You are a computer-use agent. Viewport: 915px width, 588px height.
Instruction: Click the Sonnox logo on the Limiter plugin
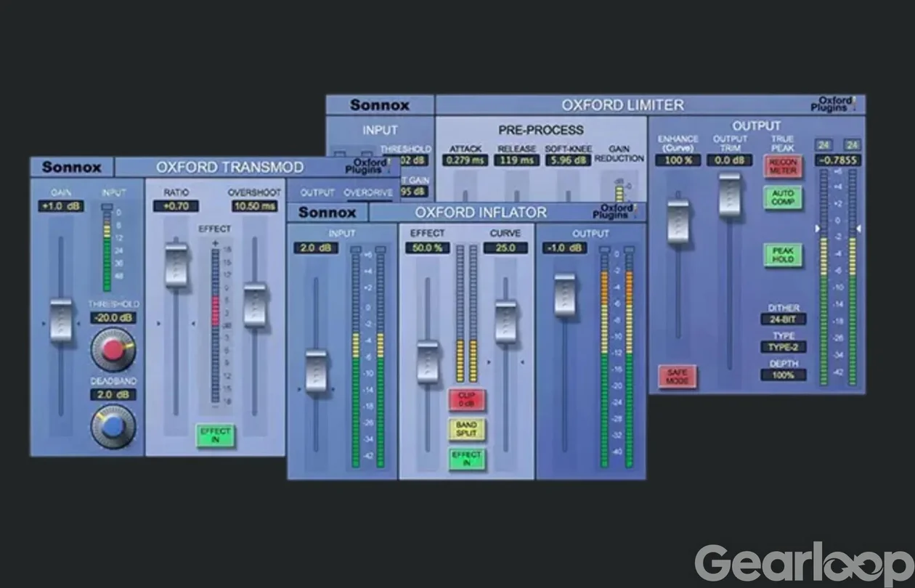[380, 105]
